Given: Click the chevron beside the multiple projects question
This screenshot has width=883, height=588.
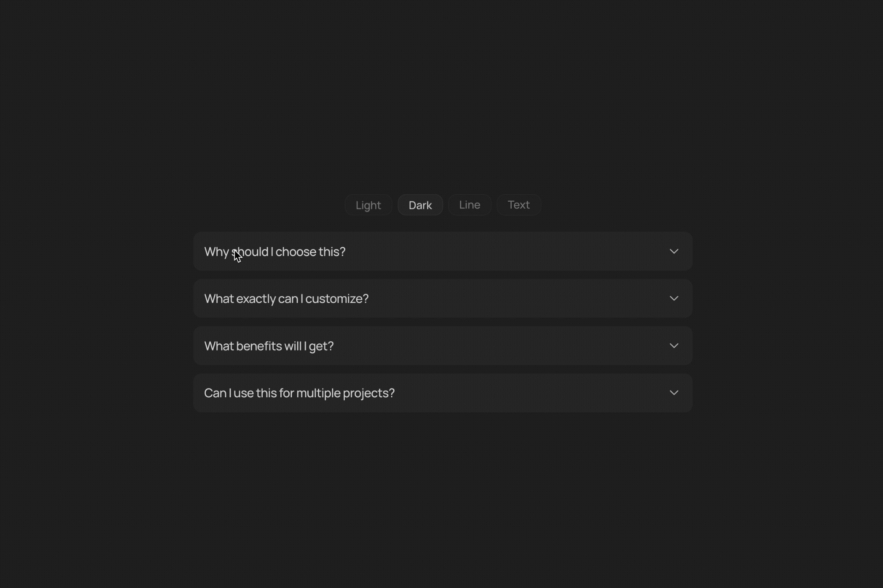Looking at the screenshot, I should tap(674, 392).
